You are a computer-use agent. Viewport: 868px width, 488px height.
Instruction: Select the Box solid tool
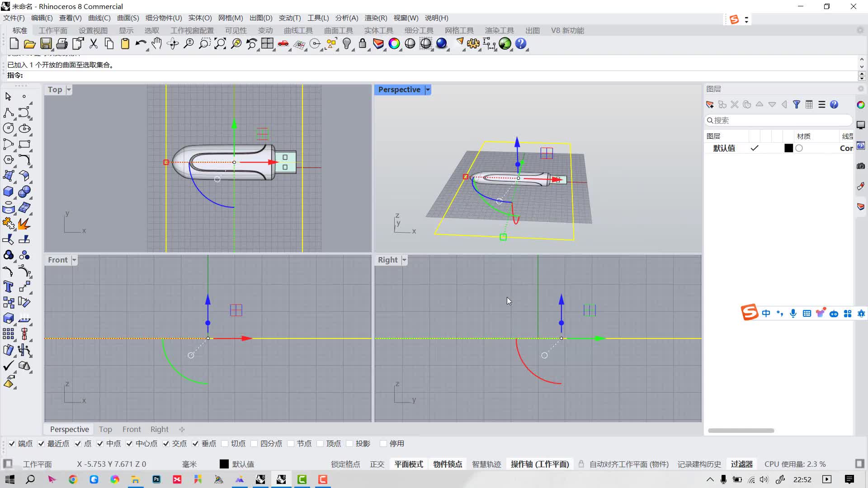pyautogui.click(x=8, y=192)
